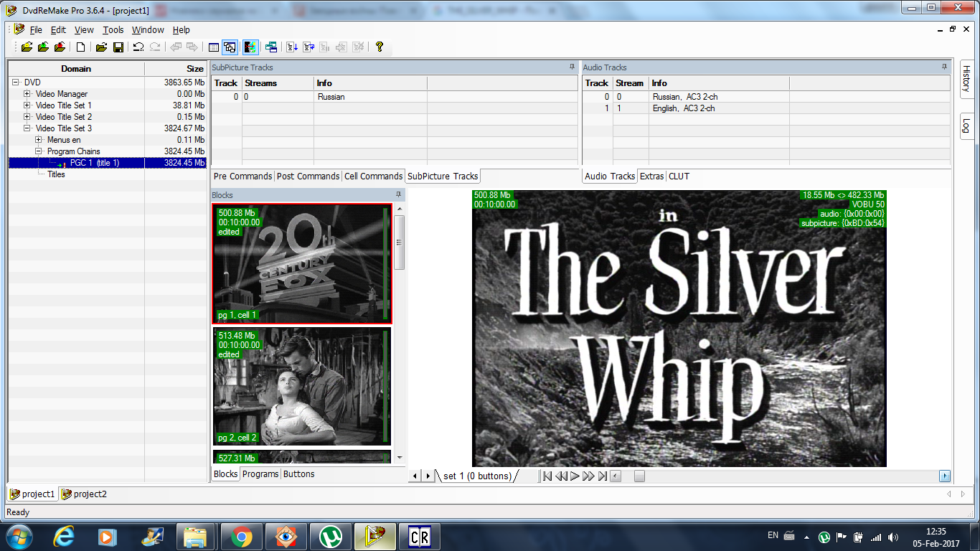
Task: Select the Blocks tab at bottom
Action: (225, 474)
